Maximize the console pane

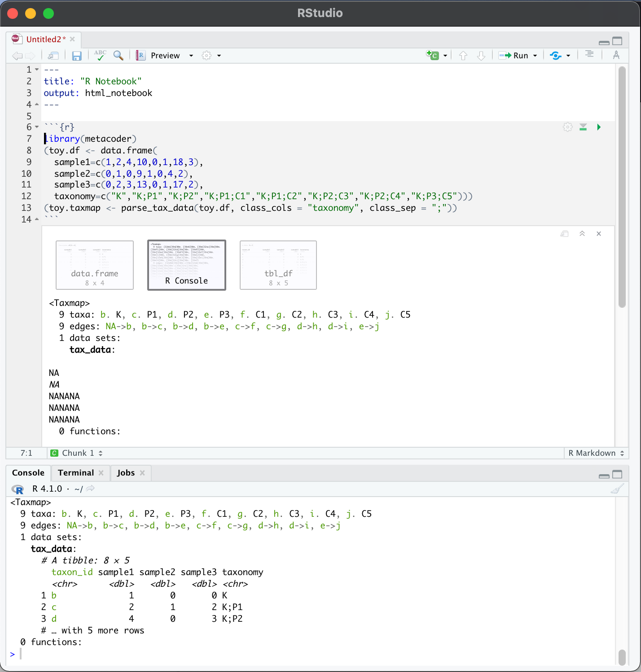pos(618,474)
